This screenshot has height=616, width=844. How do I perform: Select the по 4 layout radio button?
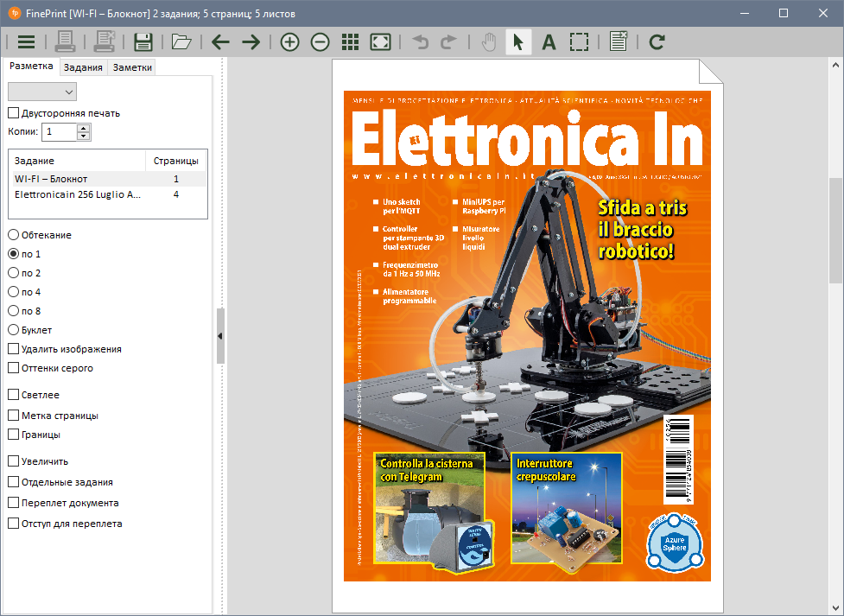(x=14, y=292)
